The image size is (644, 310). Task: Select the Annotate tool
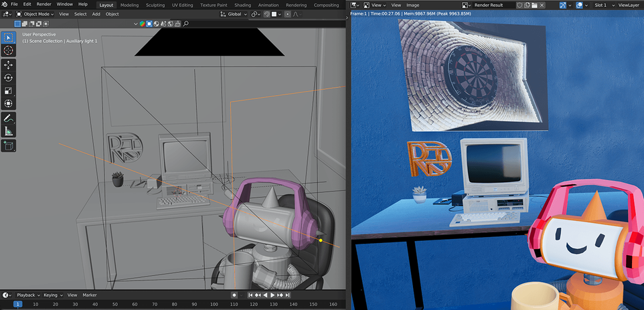coord(8,119)
